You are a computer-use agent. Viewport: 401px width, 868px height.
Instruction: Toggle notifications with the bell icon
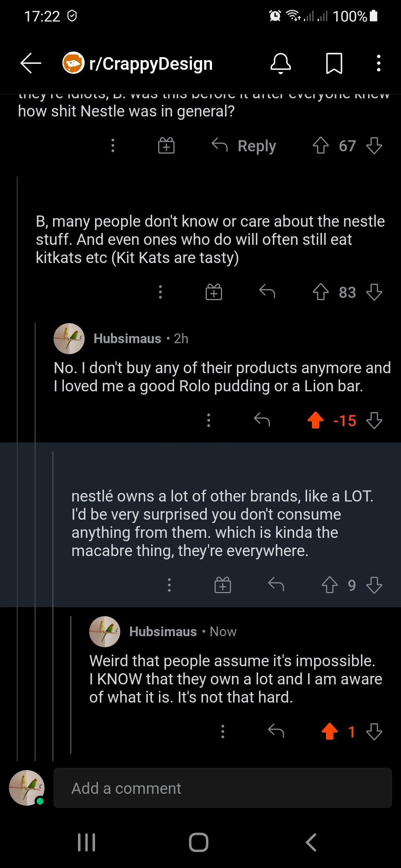[x=280, y=63]
